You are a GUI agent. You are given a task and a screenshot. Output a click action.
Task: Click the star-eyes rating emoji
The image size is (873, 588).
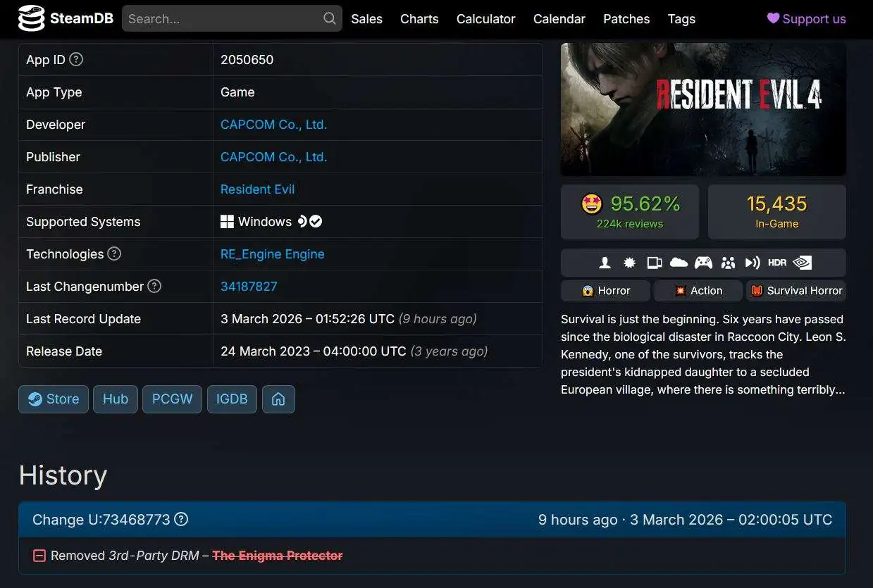pyautogui.click(x=592, y=204)
